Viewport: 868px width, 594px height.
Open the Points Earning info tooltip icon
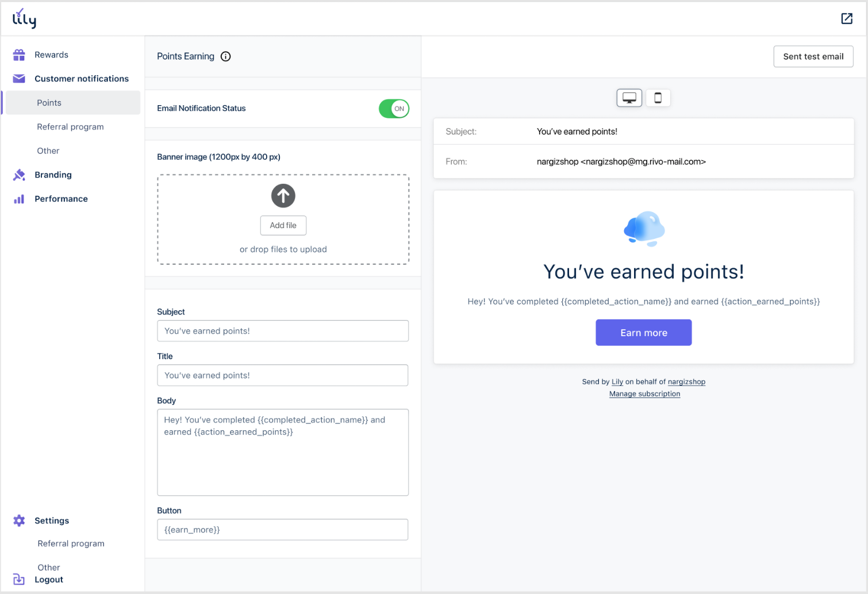click(x=225, y=56)
